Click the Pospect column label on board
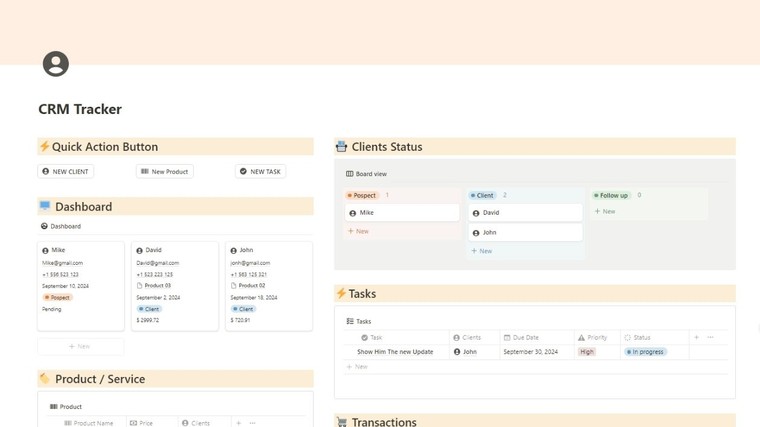Image resolution: width=760 pixels, height=427 pixels. 362,195
